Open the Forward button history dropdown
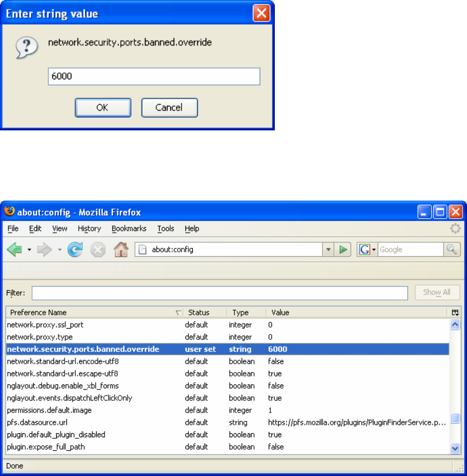Viewport: 467px width, 476px height. 60,250
